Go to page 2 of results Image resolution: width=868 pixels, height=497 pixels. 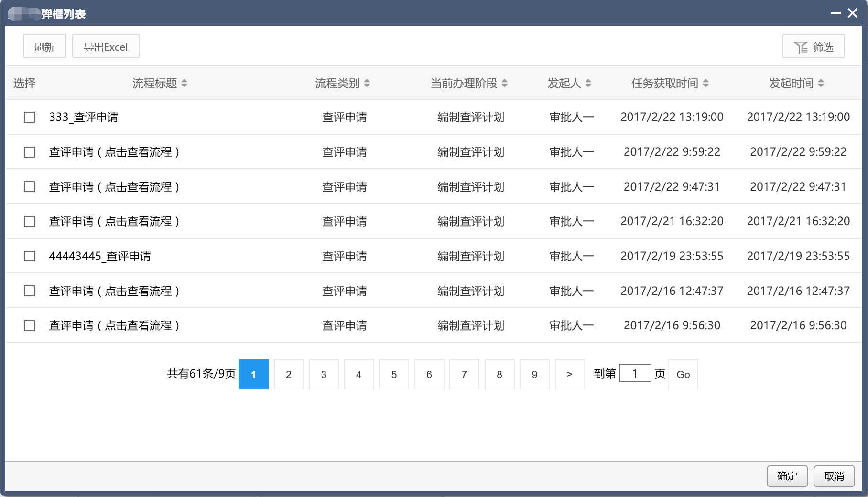coord(289,374)
